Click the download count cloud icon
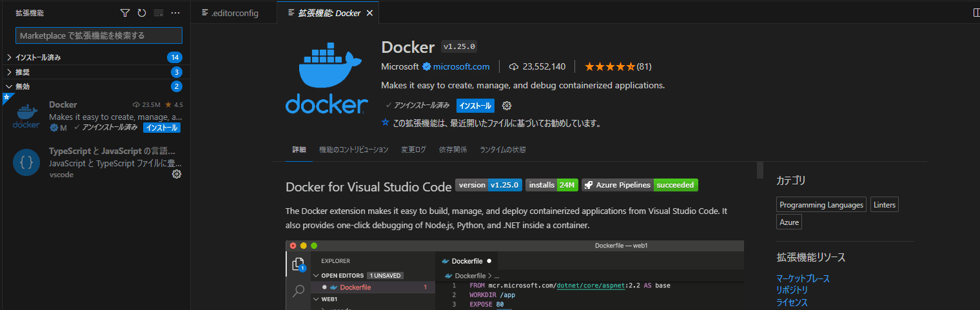 (514, 66)
